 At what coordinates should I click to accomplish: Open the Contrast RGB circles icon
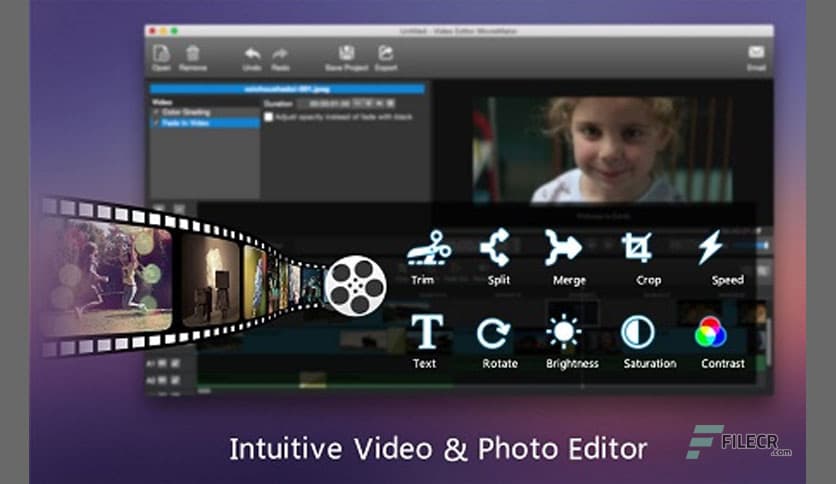(x=710, y=332)
